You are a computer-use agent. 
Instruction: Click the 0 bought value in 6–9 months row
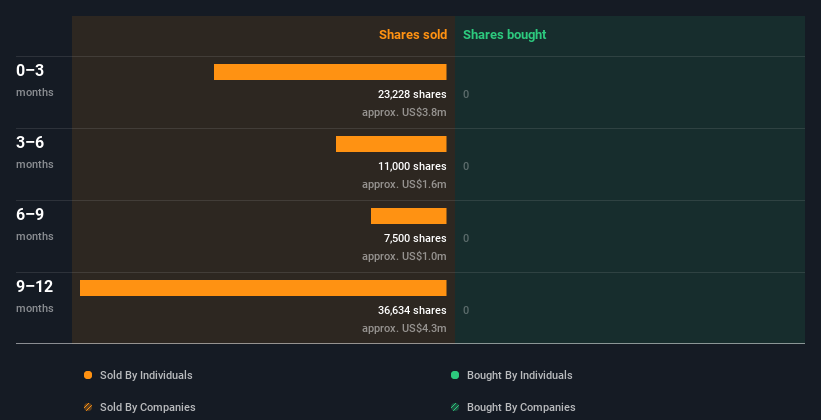click(466, 238)
